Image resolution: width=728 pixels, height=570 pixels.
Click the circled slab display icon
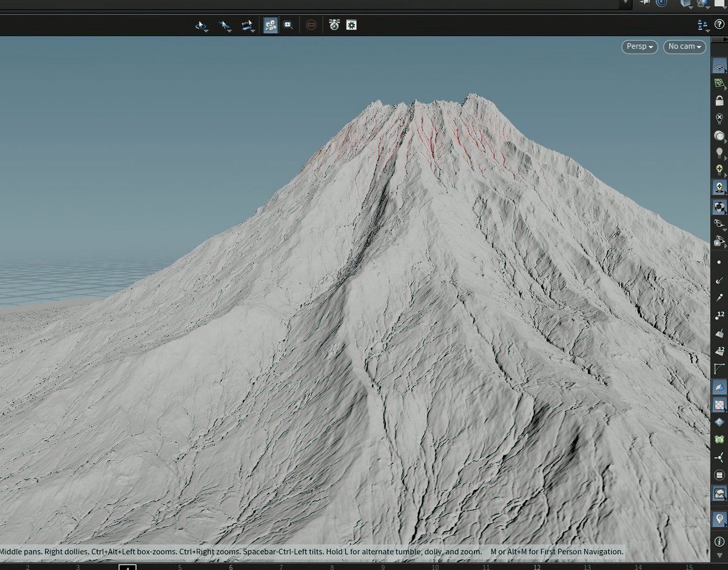click(719, 475)
